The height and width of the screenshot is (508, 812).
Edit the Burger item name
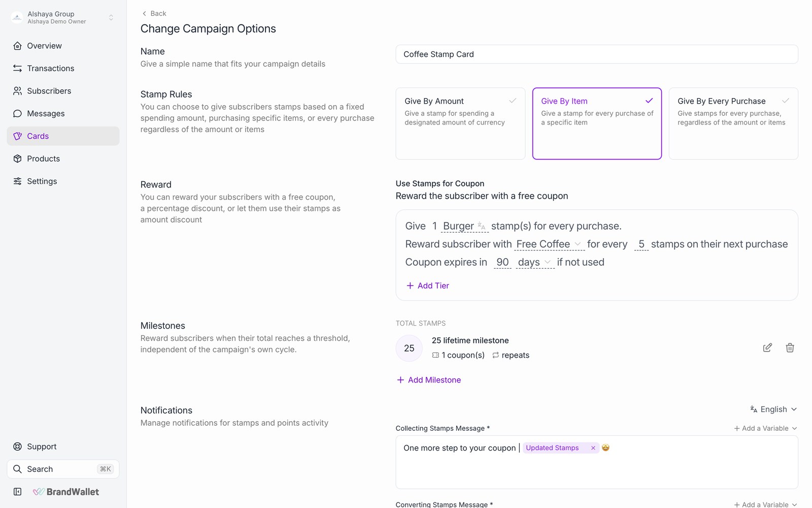[x=458, y=226]
